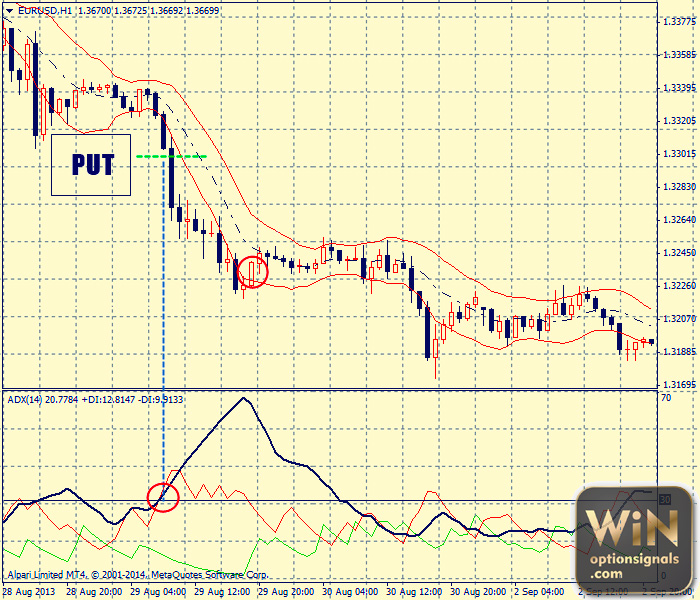Screen dimensions: 700x600
Task: Click the 1.33775 price axis label
Action: (679, 21)
